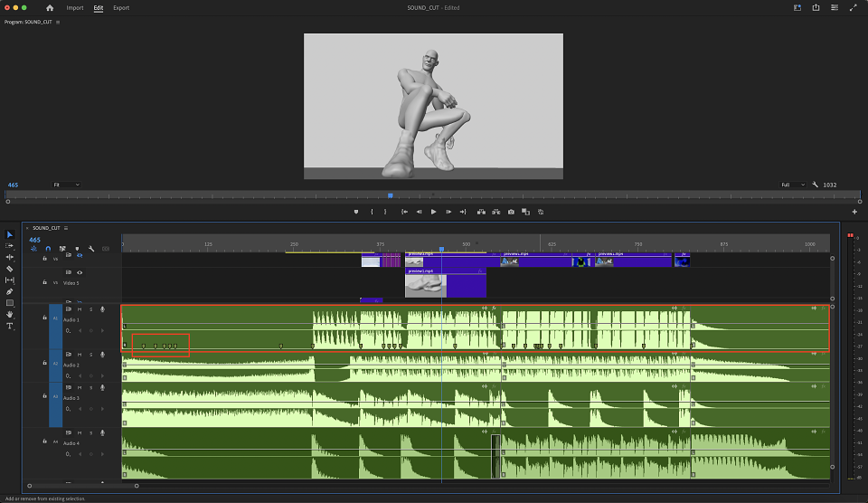This screenshot has height=503, width=868.
Task: Select the Ripple Edit tool
Action: tap(9, 257)
